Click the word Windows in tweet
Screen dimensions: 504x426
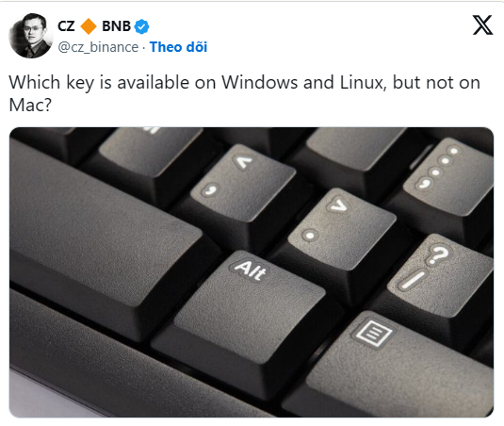(260, 82)
